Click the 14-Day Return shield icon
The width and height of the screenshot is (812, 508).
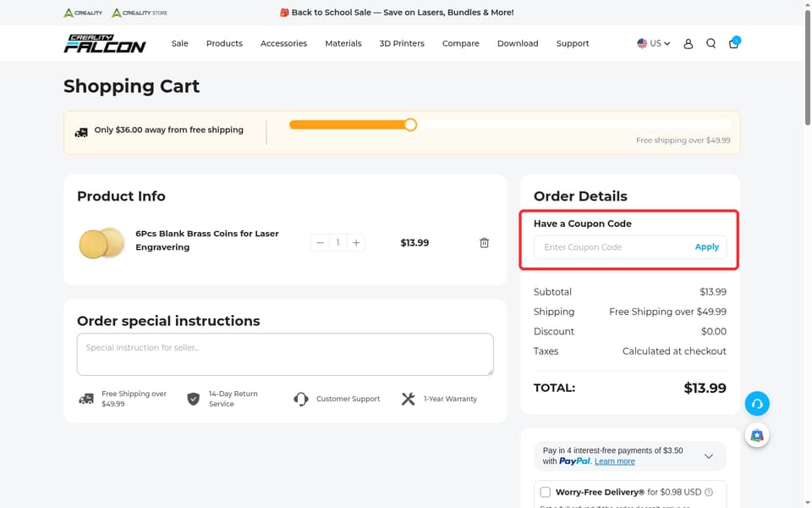193,399
